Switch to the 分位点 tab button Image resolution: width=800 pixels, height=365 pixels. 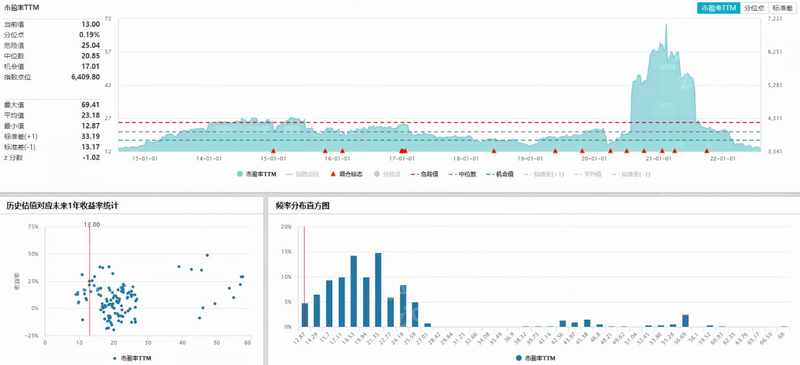(x=753, y=8)
